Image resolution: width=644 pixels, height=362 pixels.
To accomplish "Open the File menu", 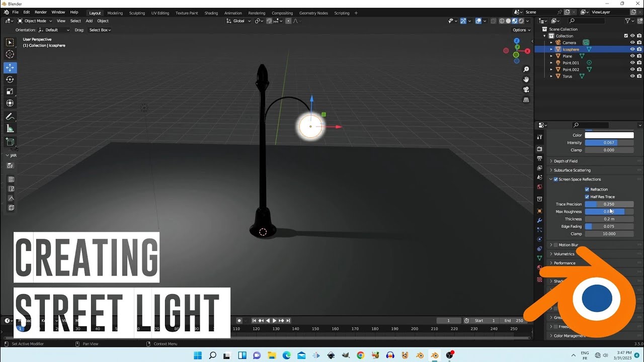I will 15,12.
